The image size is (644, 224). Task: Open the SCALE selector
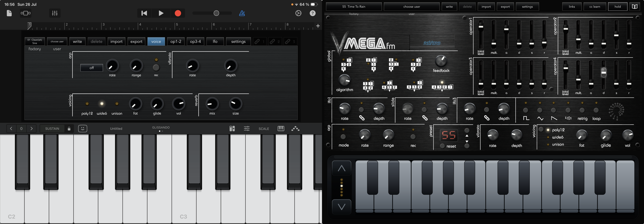coord(264,129)
